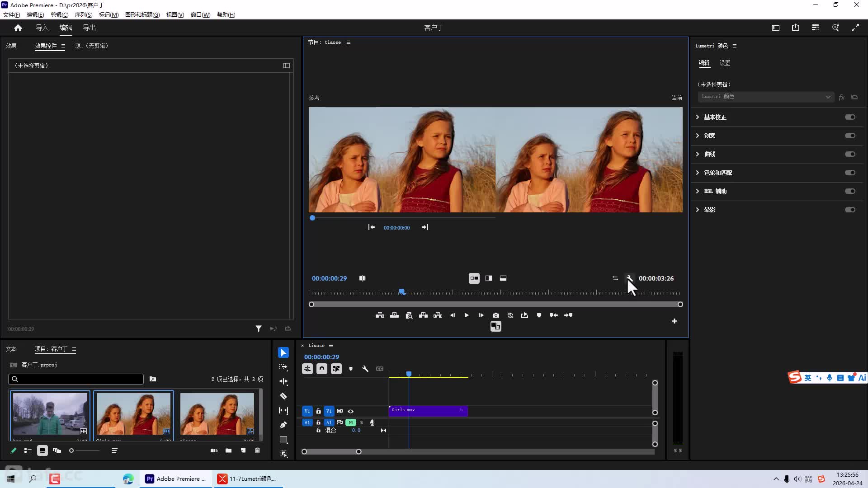Open the tiaose timeline panel menu
The image size is (868, 488).
[331, 345]
